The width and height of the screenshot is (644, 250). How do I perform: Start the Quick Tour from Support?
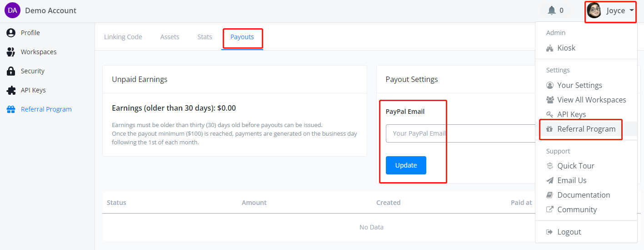coord(575,166)
